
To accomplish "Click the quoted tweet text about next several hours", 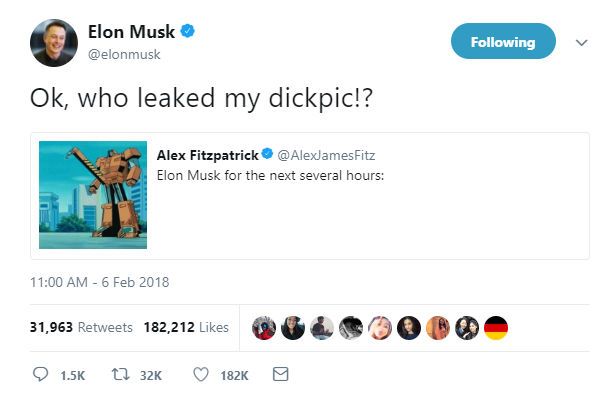I will [258, 175].
